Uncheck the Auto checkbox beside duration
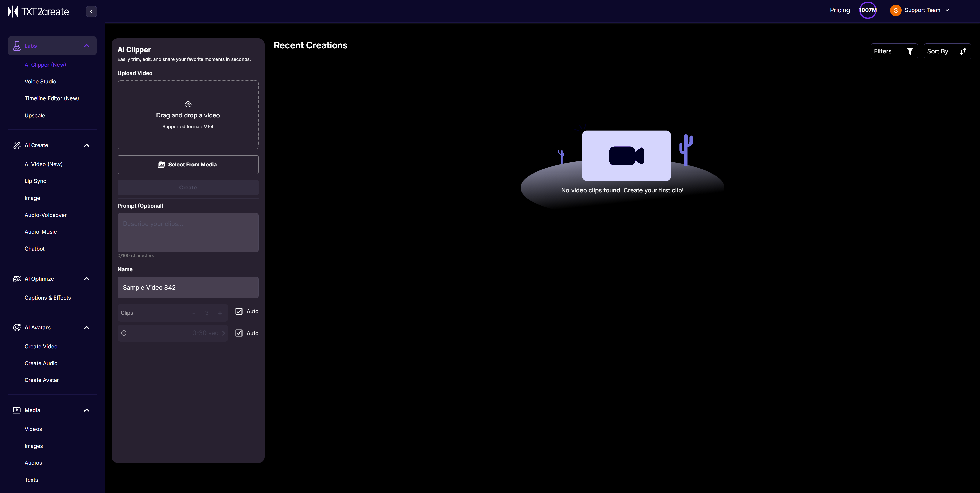The width and height of the screenshot is (980, 493). point(239,333)
